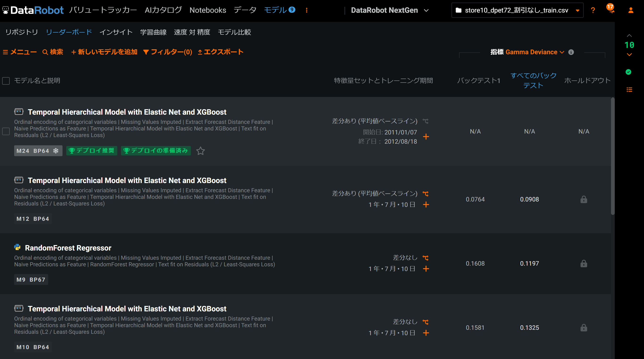Image resolution: width=644 pixels, height=359 pixels.
Task: Click the three-dot more options menu
Action: [x=306, y=10]
